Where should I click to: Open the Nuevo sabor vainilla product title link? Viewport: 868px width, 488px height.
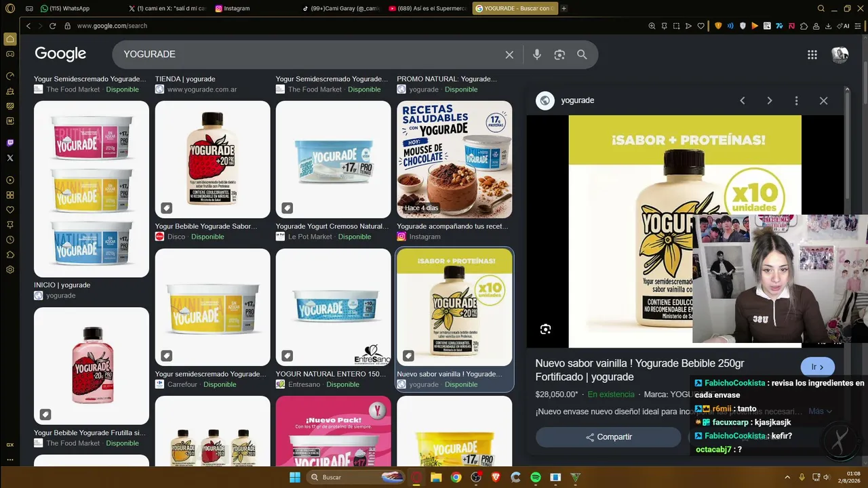coord(639,370)
